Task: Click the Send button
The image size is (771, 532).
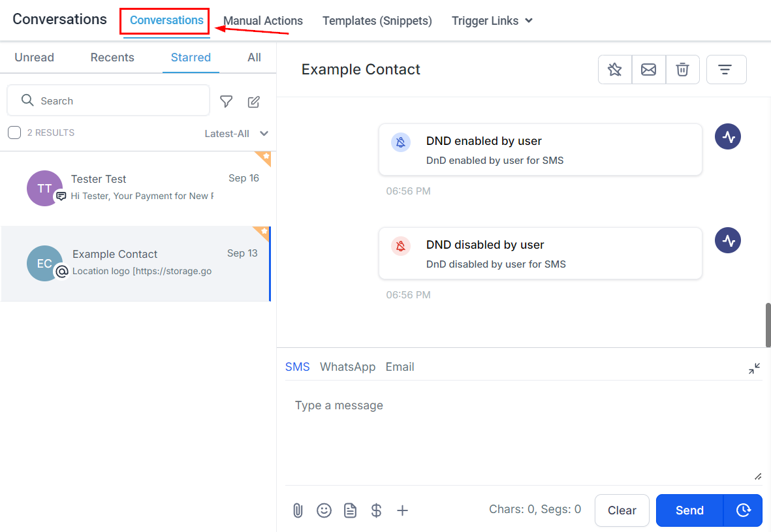Action: (689, 510)
